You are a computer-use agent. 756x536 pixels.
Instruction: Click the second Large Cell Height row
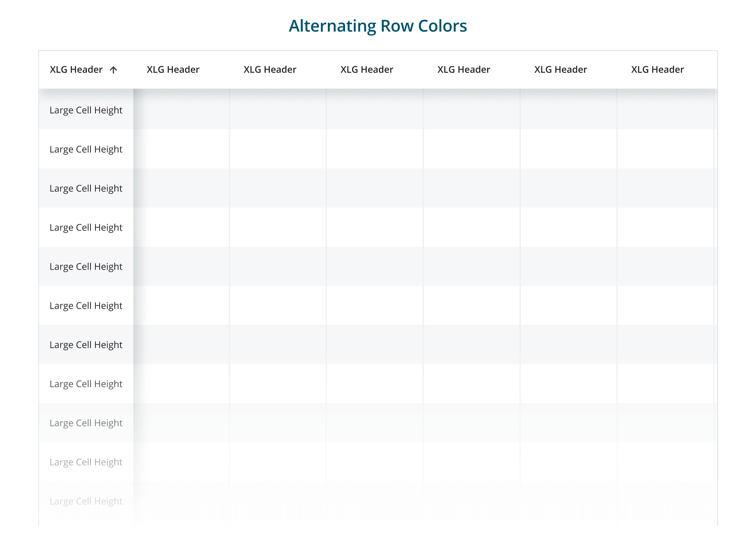[x=86, y=149]
